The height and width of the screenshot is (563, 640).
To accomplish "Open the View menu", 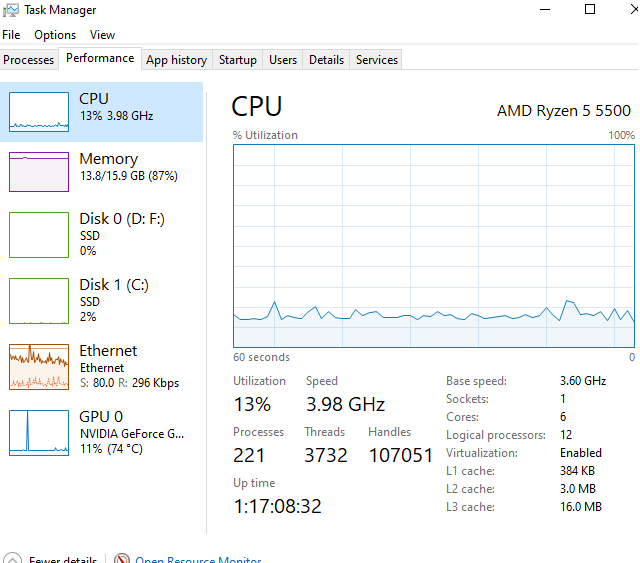I will point(102,35).
